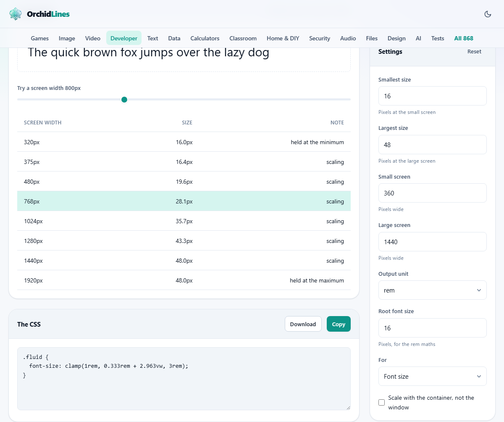
Task: Click the SIZE column header
Action: [187, 123]
